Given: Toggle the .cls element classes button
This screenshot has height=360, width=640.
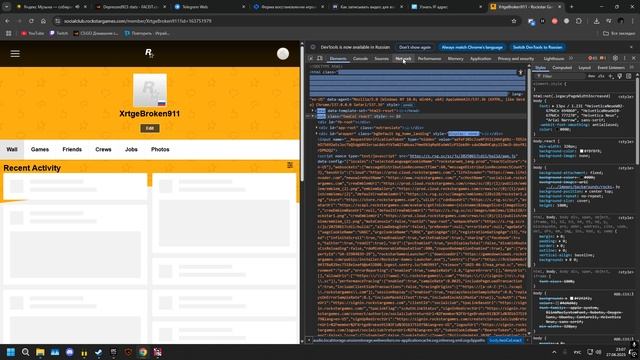Looking at the screenshot, I should pyautogui.click(x=601, y=76).
